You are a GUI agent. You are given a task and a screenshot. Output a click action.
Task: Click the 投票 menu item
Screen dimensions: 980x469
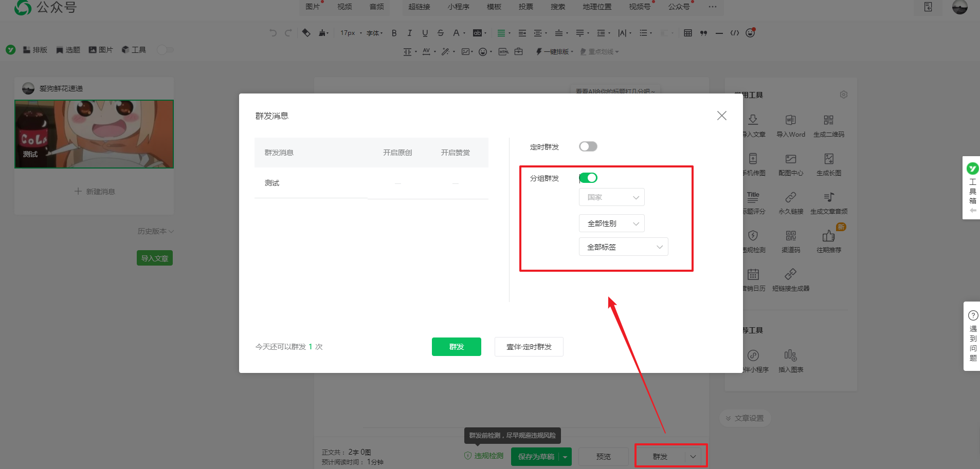coord(525,7)
